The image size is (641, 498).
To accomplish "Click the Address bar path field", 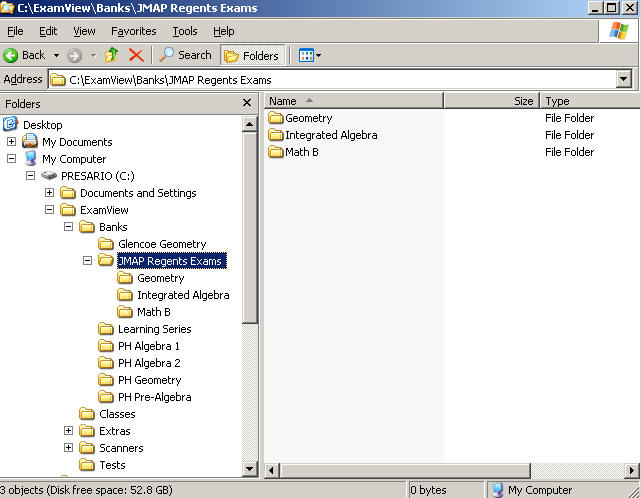I will 332,80.
